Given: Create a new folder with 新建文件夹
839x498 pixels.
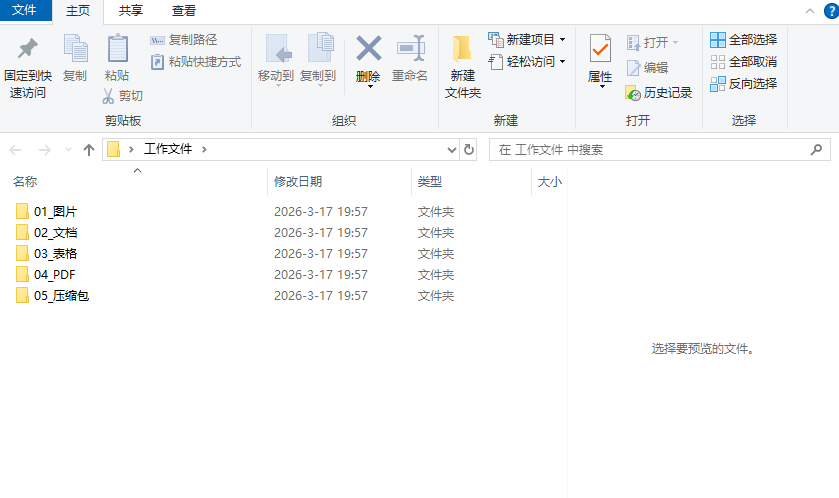Looking at the screenshot, I should (463, 67).
